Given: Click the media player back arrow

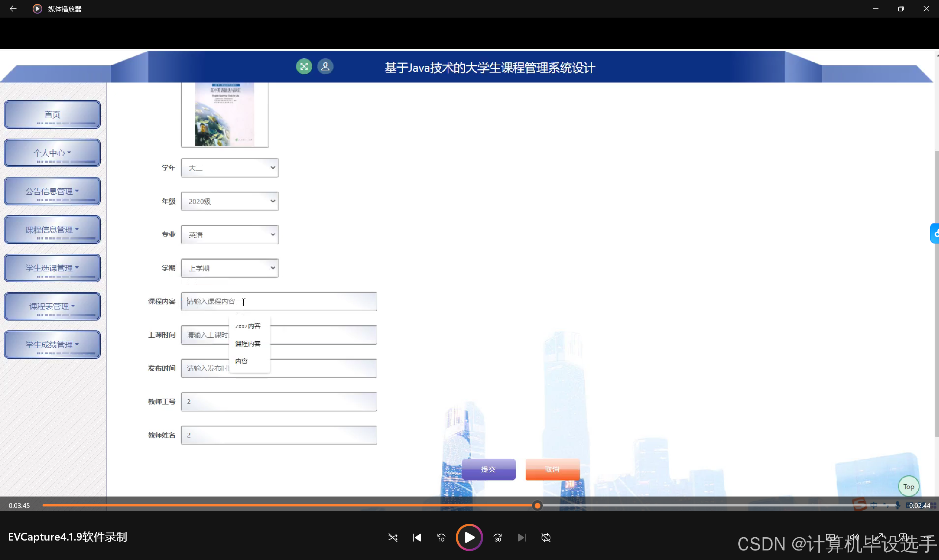Looking at the screenshot, I should (x=13, y=9).
